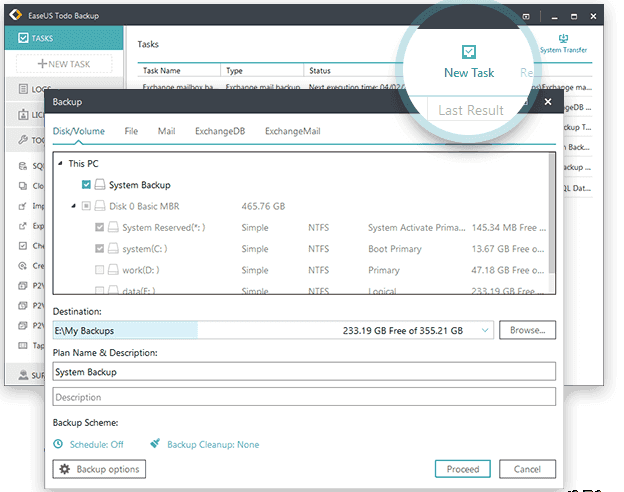Collapse the This PC tree node
Screen dimensions: 624x492
(x=60, y=164)
